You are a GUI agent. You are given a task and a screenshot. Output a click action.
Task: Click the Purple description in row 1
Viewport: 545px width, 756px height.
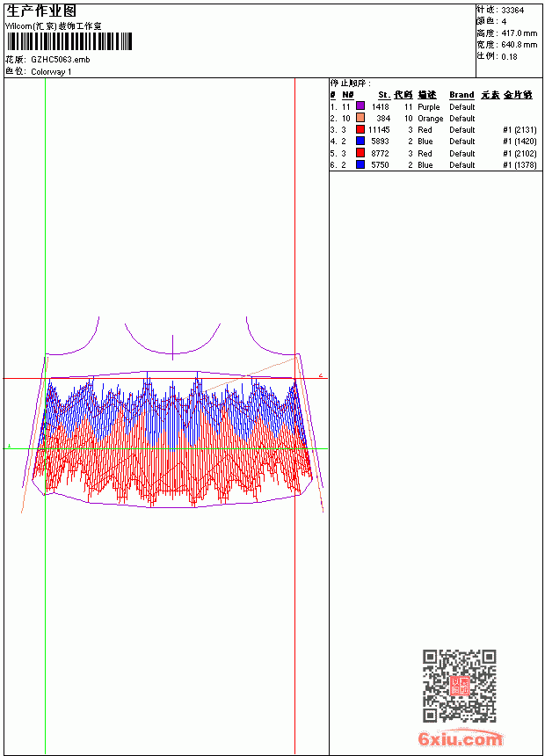pos(429,107)
